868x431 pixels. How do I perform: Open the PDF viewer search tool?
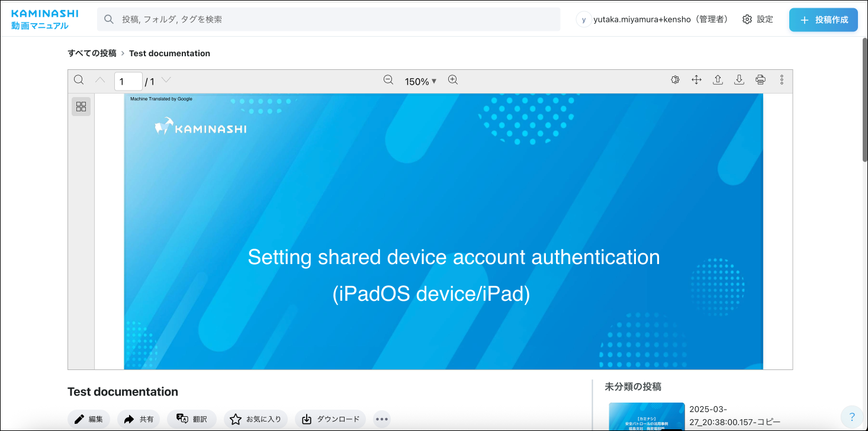(x=79, y=80)
